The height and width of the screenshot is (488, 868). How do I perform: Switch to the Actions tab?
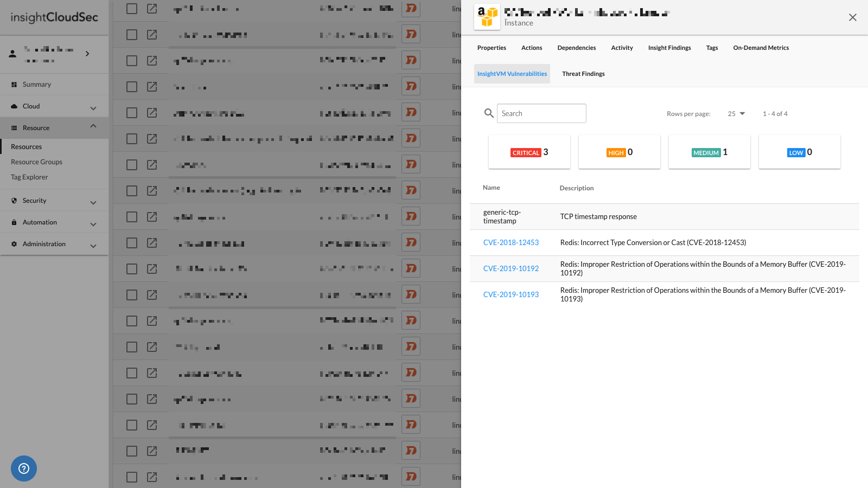pos(532,48)
